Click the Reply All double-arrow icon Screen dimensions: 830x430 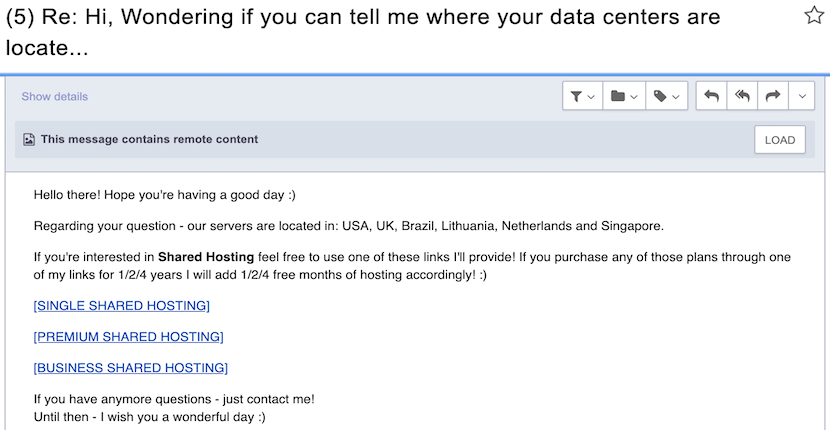point(742,96)
